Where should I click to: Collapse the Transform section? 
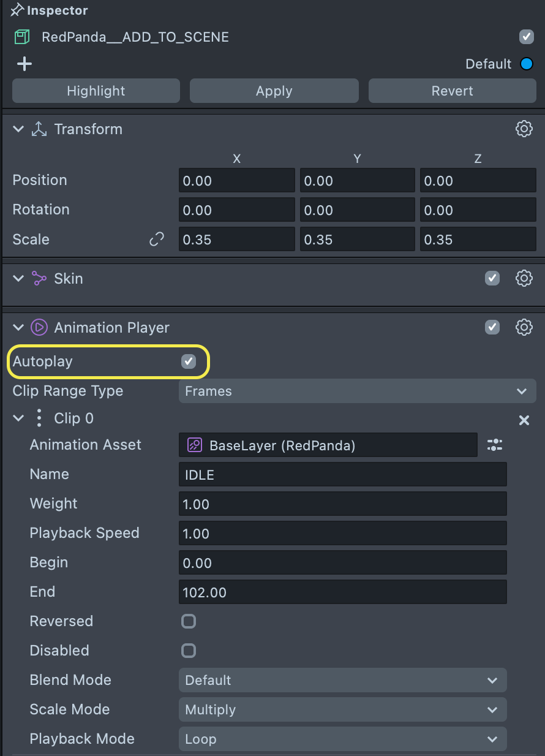tap(18, 129)
